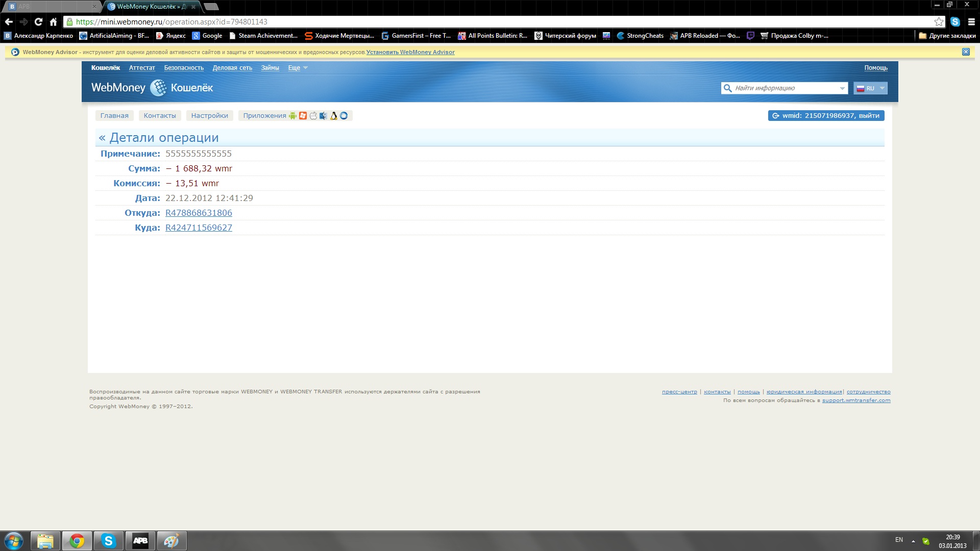
Task: Close the WebMoney Advisor notification bar
Action: click(x=966, y=52)
